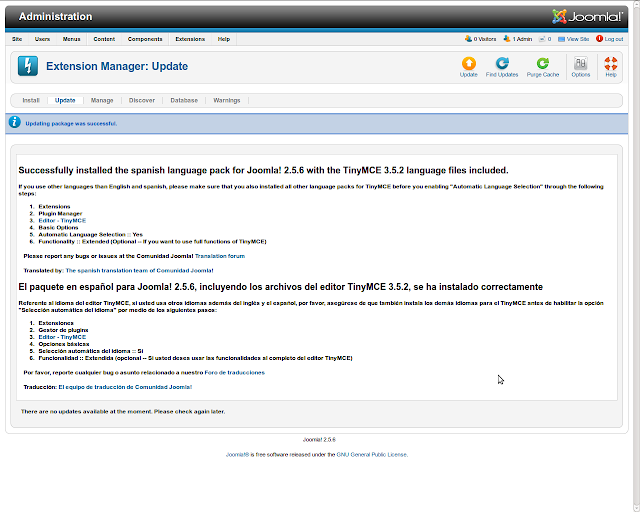The width and height of the screenshot is (640, 512).
Task: Click 'There are no updates available' text
Action: [123, 412]
